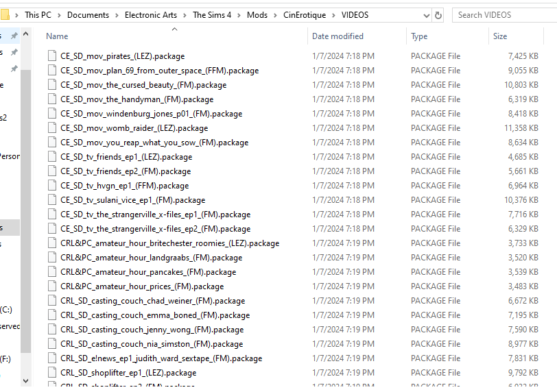The image size is (557, 392).
Task: Select the file name CE_SD_mov_pirates_(LEZ).package
Action: pos(123,56)
